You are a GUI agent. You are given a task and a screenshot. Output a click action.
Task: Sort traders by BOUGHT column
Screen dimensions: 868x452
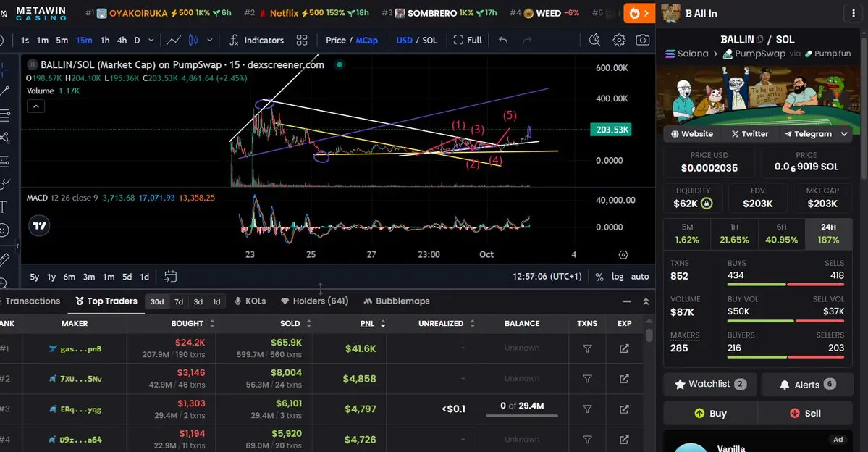192,324
